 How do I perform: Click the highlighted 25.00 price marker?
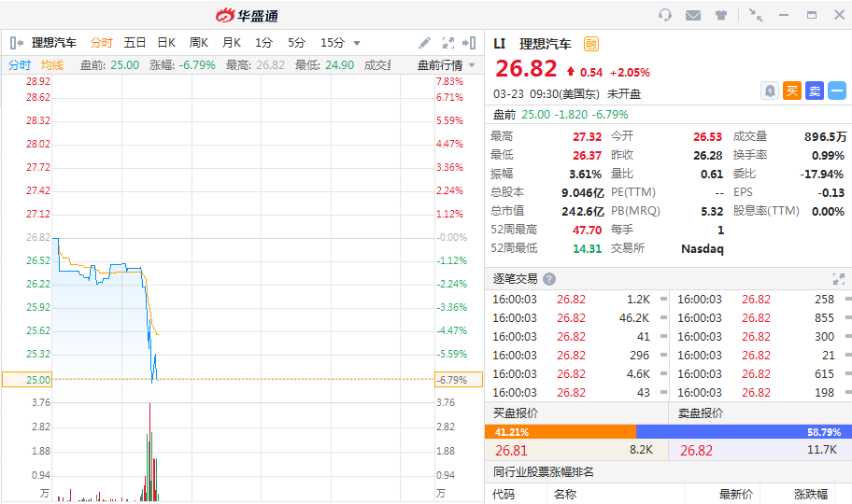pos(27,380)
